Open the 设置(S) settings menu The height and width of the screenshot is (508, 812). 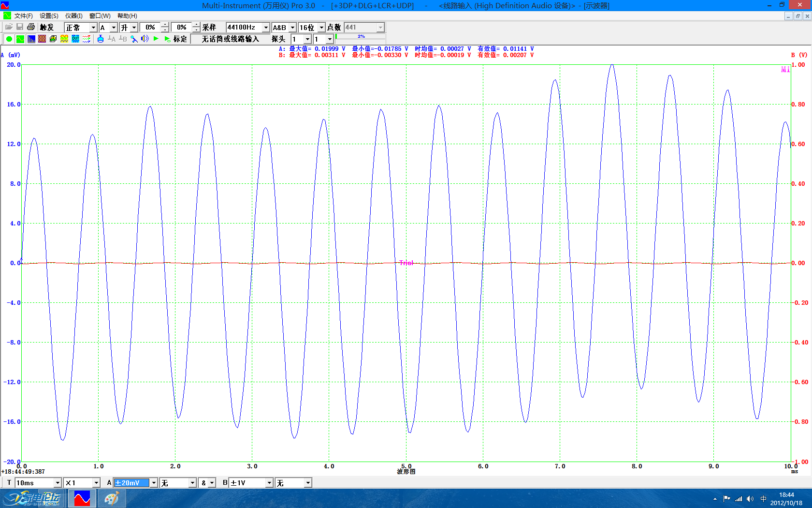click(x=49, y=16)
